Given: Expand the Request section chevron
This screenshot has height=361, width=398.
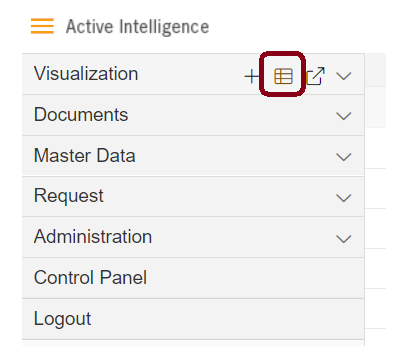Looking at the screenshot, I should click(x=344, y=198).
